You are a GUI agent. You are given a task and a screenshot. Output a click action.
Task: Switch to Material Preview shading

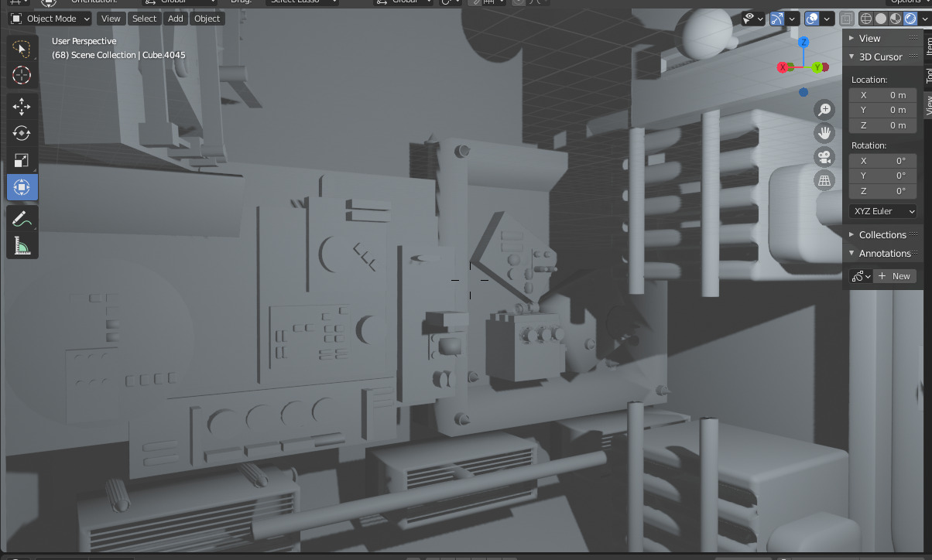(896, 19)
